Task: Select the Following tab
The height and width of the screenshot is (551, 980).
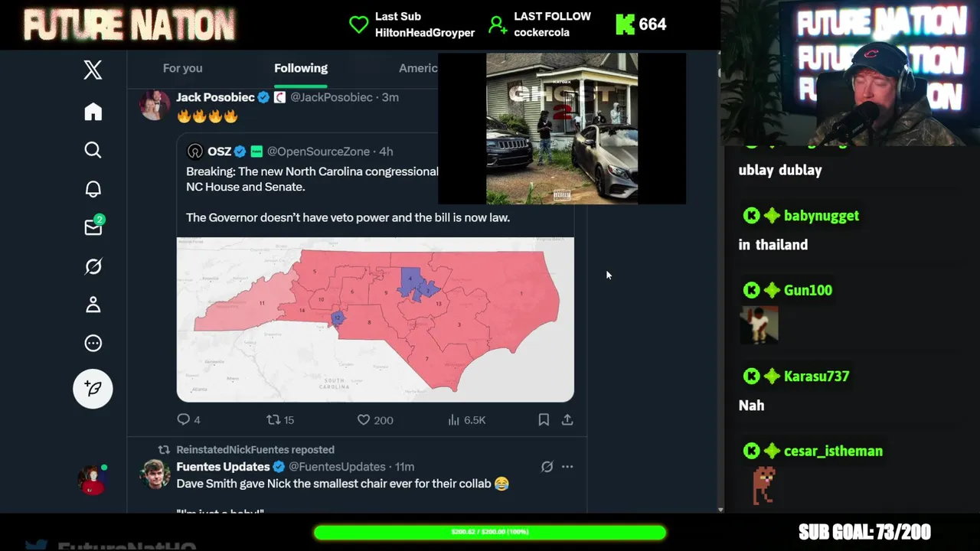Action: coord(301,68)
